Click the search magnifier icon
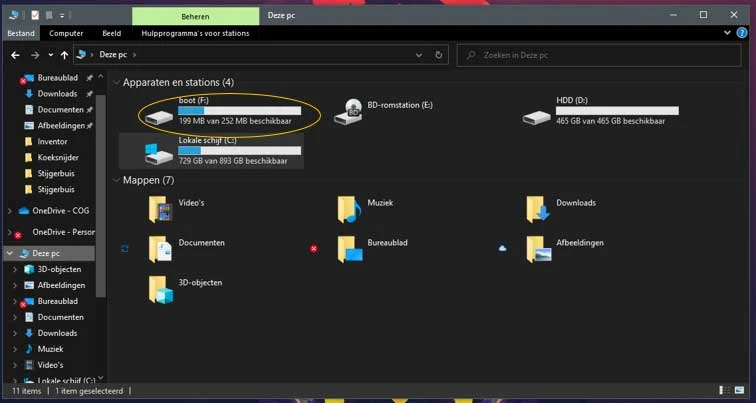The image size is (756, 403). click(471, 55)
